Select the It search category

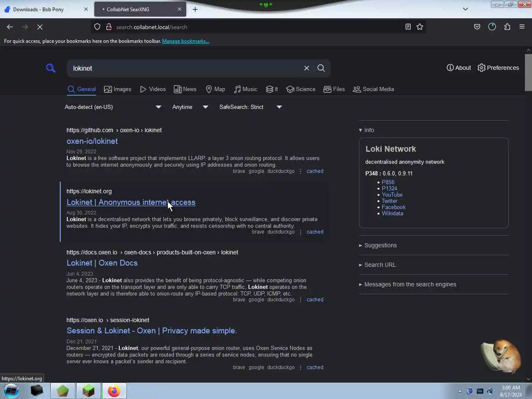point(272,89)
